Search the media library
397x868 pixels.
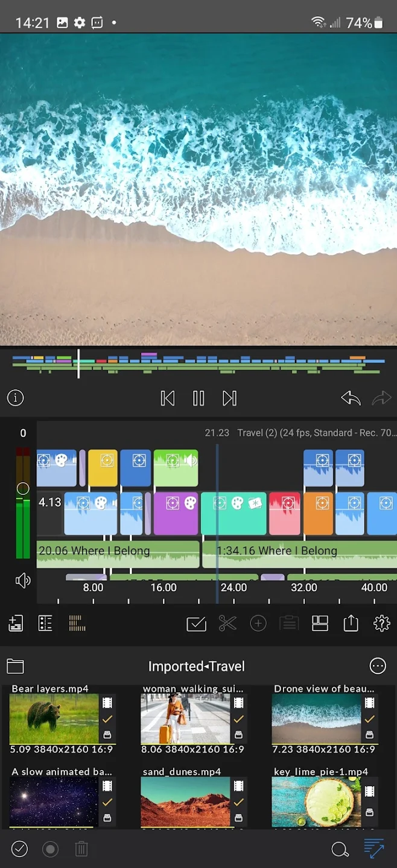pos(340,849)
